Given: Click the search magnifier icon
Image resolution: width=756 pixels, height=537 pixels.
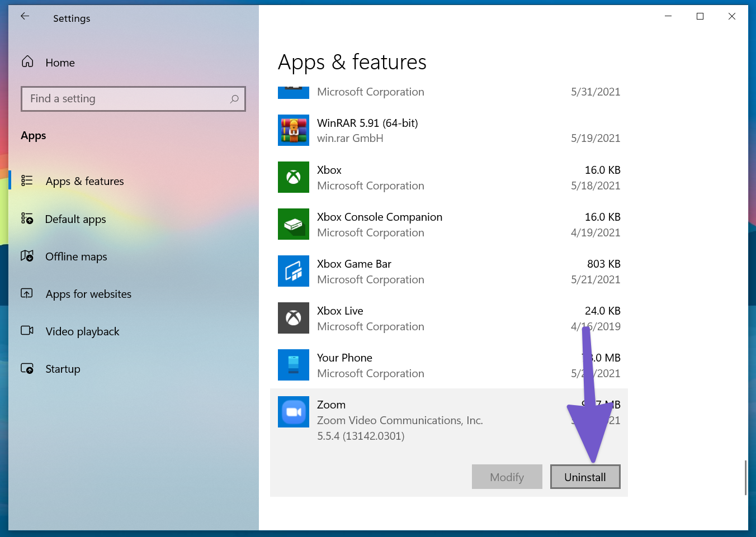Looking at the screenshot, I should [x=234, y=99].
